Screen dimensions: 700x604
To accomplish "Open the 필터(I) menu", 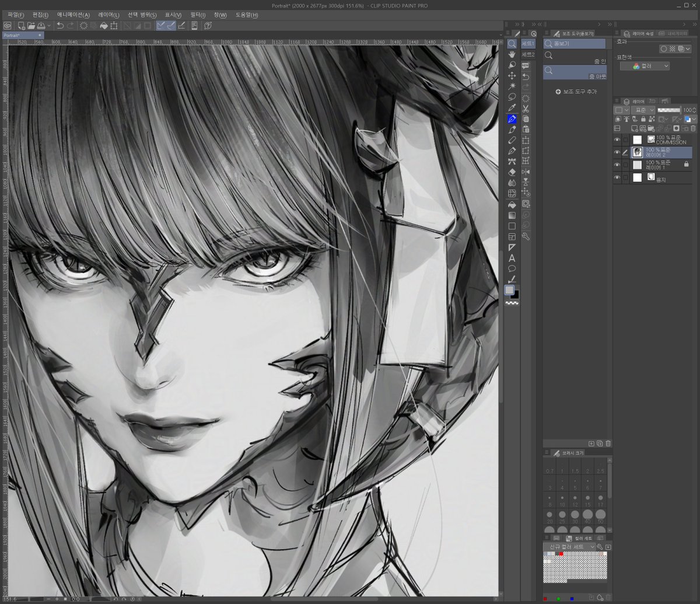I will 198,15.
